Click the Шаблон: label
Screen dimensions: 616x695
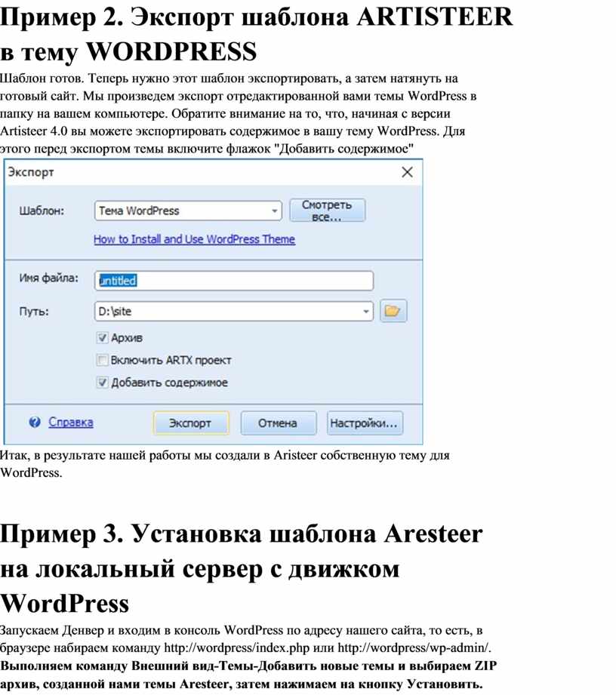(42, 211)
